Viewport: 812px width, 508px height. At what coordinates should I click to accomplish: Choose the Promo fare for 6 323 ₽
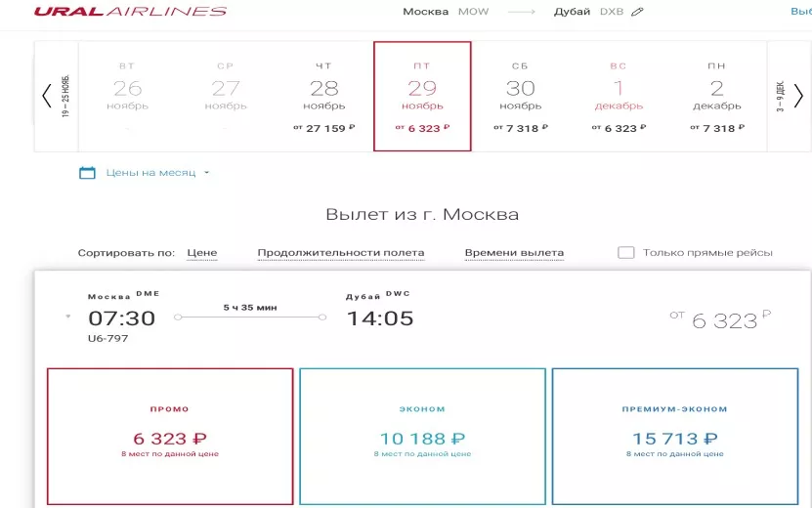tap(170, 436)
